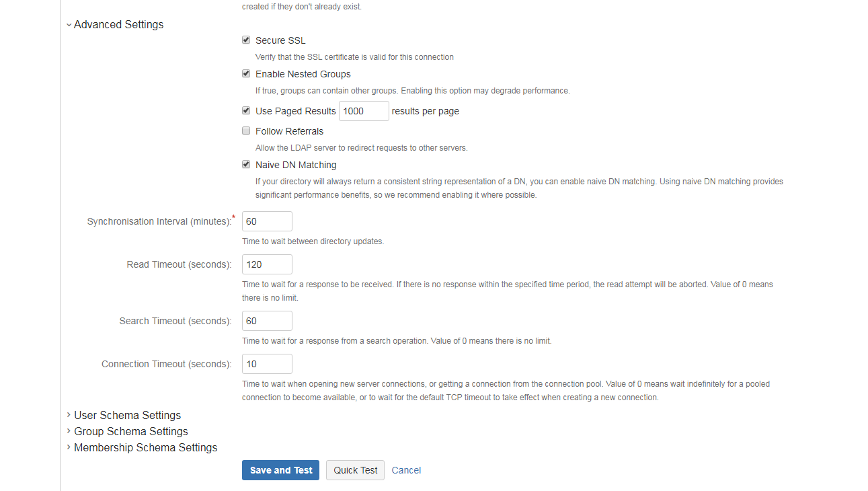Expand User Schema Settings section
Image resolution: width=868 pixels, height=491 pixels.
[124, 415]
